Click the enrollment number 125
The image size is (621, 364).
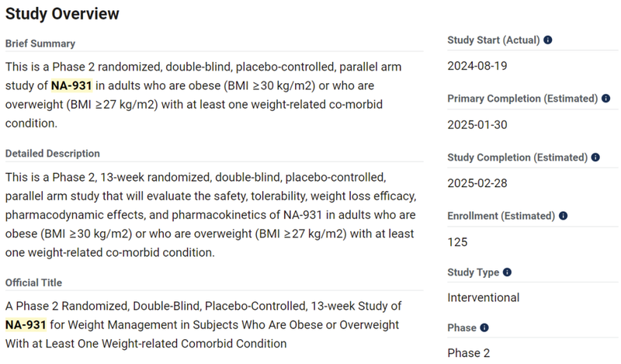(x=457, y=242)
